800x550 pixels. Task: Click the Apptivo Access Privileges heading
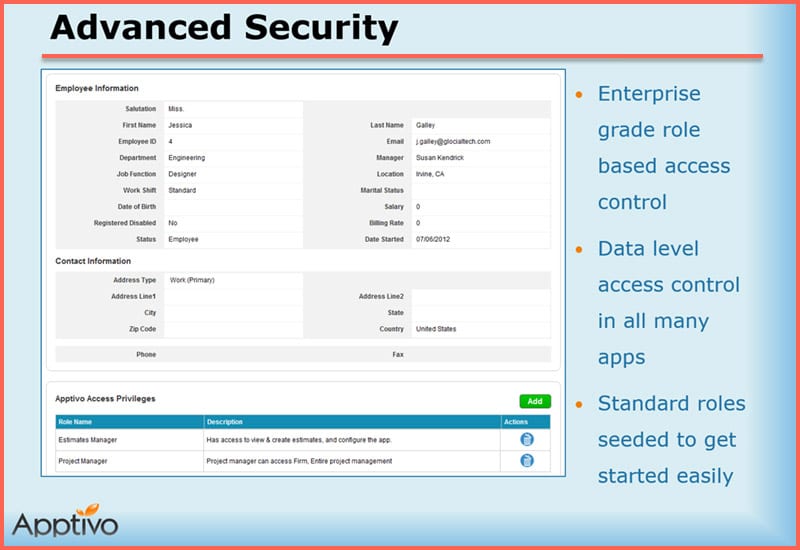pos(105,398)
